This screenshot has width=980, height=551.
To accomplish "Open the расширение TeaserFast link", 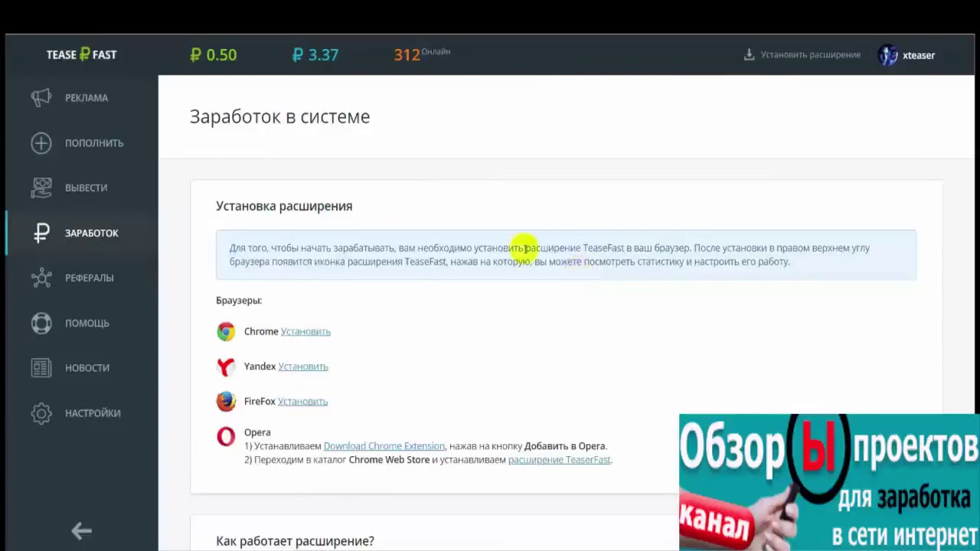I will pos(559,460).
